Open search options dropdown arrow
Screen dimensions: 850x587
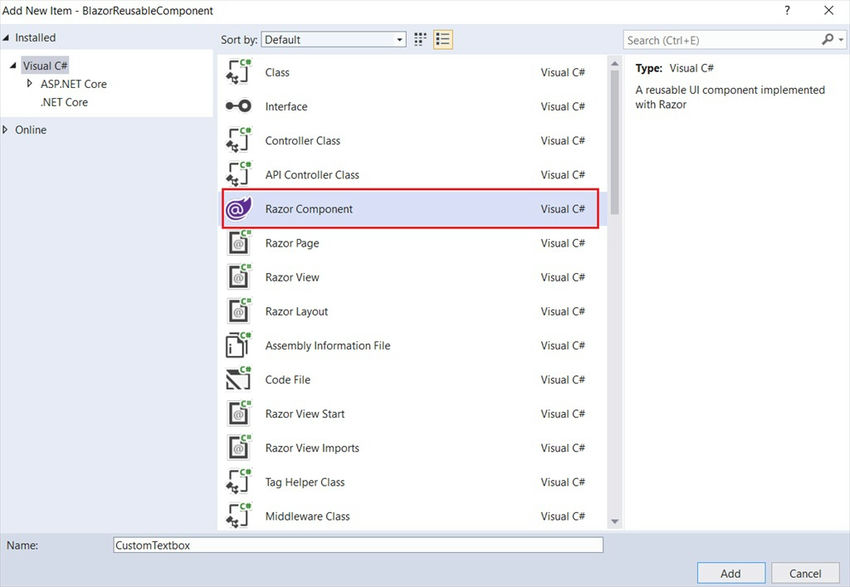pyautogui.click(x=841, y=40)
